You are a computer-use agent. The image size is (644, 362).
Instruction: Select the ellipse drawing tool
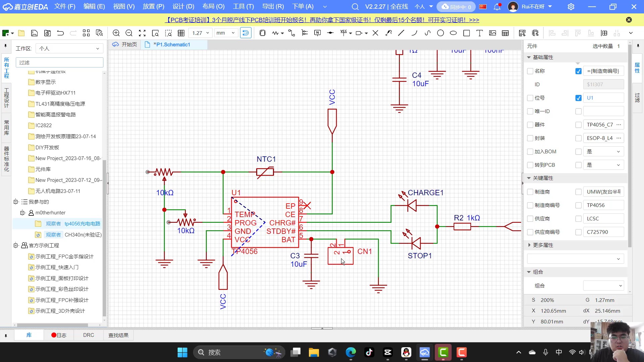point(453,33)
